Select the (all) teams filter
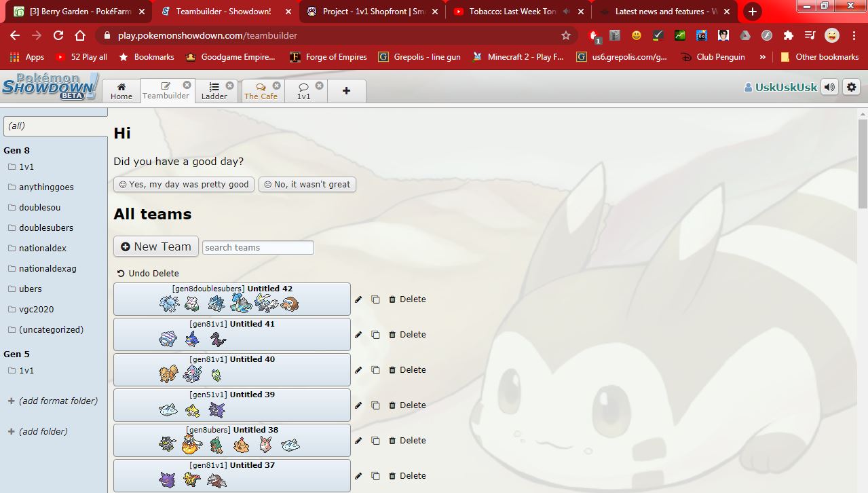 [x=55, y=126]
